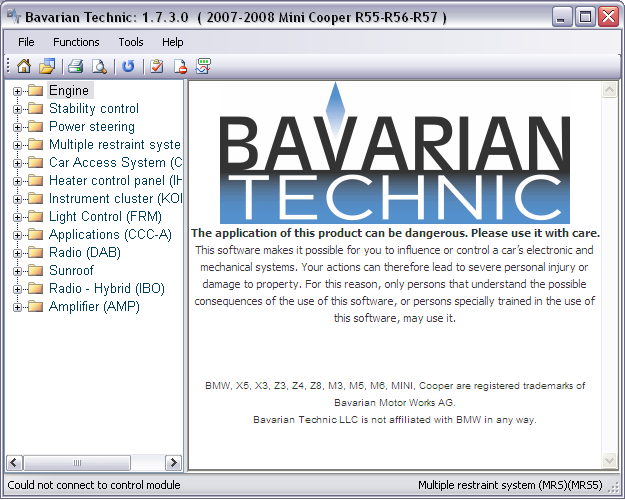Click 'Could not connect to control module' status
This screenshot has width=625, height=500.
94,485
